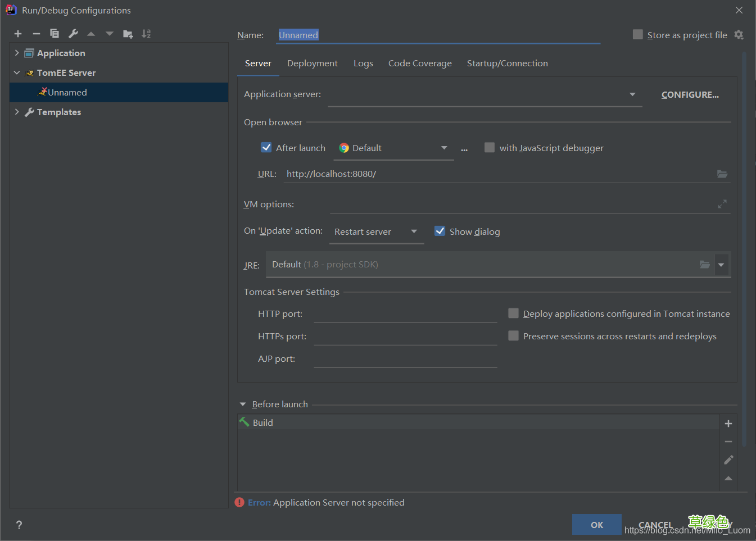Toggle the with JavaScript debugger checkbox

tap(490, 148)
